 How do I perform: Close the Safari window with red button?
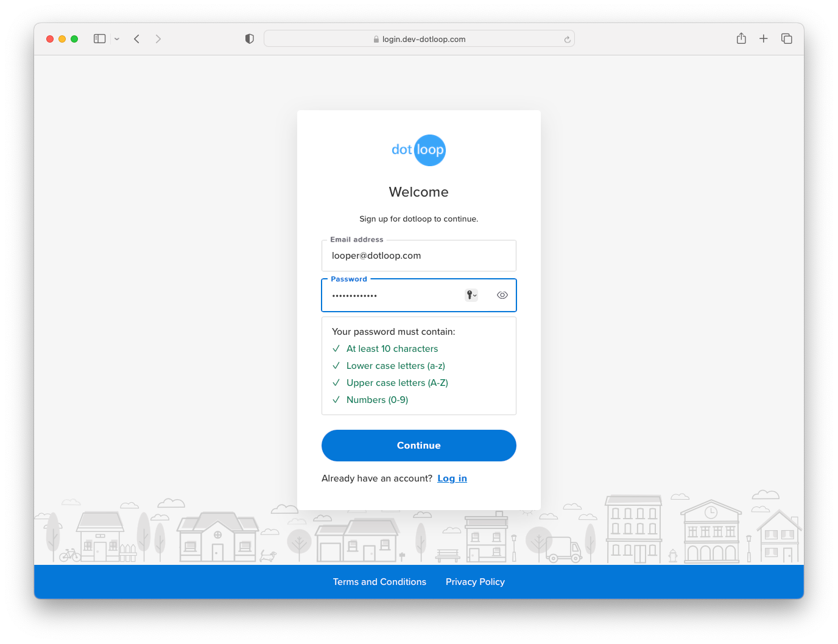coord(50,39)
